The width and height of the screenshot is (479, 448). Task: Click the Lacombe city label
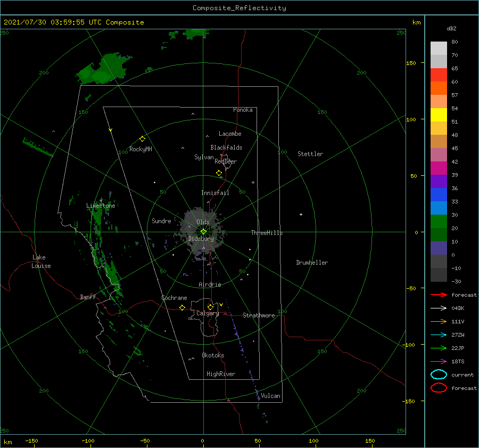tap(230, 134)
